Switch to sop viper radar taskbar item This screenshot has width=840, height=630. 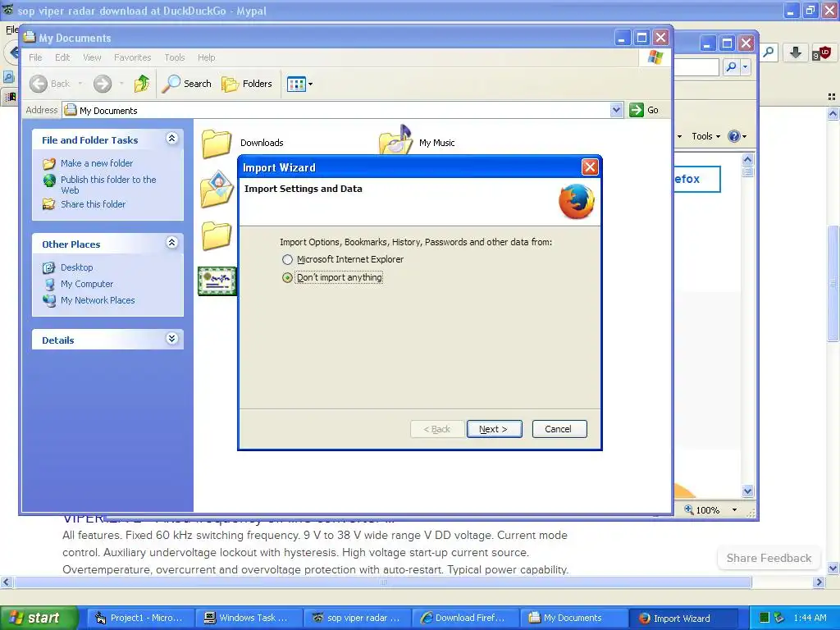click(356, 618)
